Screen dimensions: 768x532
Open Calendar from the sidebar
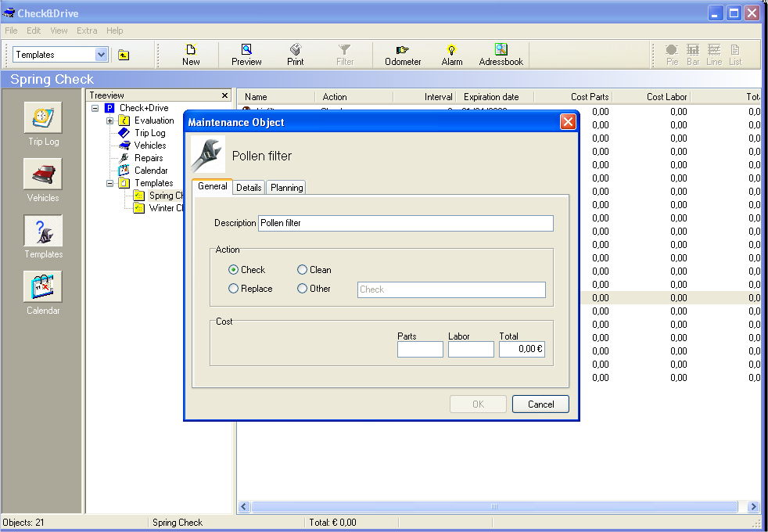[x=43, y=293]
